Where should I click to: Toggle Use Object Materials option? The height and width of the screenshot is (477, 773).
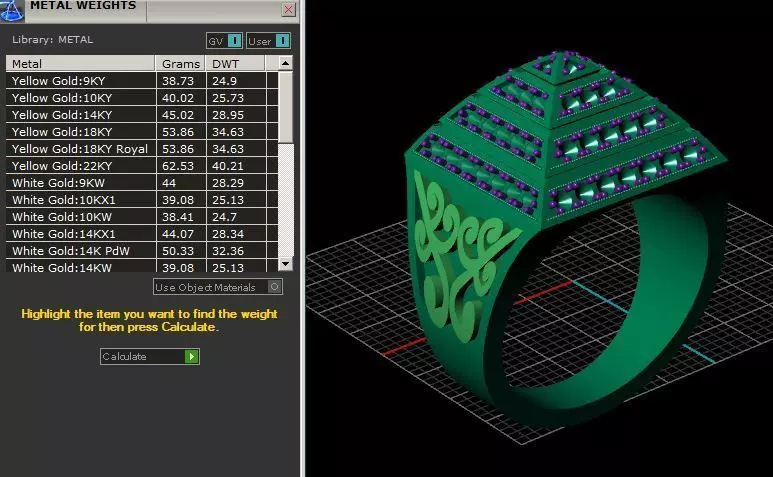click(218, 287)
